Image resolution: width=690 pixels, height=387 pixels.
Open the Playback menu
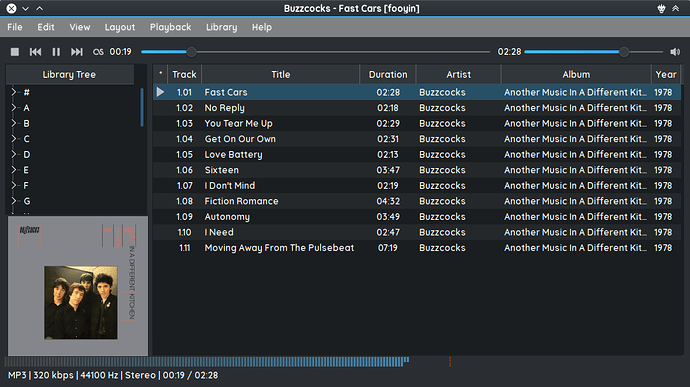(x=170, y=27)
